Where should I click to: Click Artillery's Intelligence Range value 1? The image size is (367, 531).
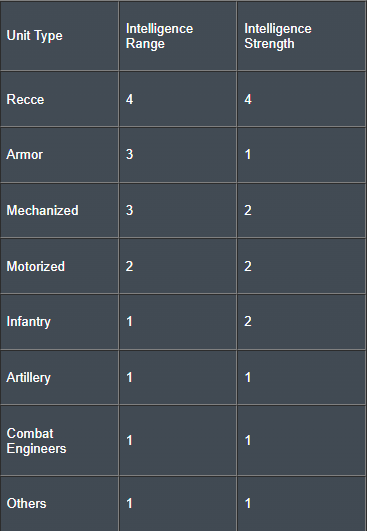(x=129, y=377)
